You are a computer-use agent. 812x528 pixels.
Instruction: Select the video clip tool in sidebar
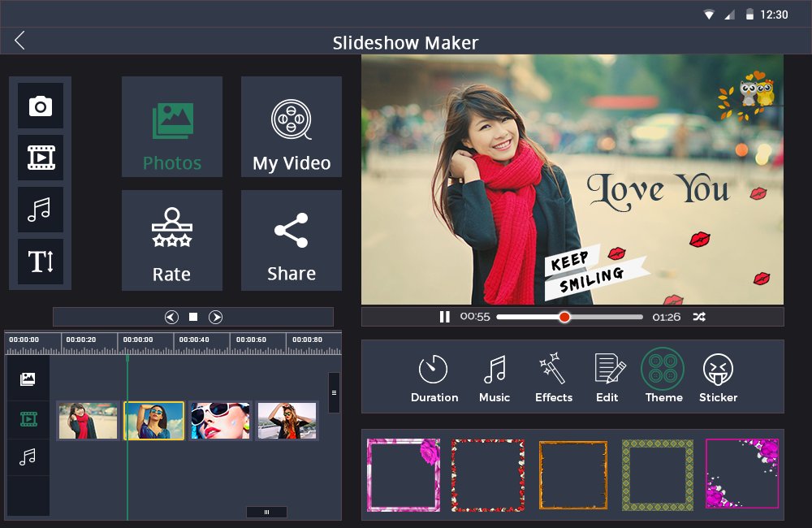(x=41, y=158)
